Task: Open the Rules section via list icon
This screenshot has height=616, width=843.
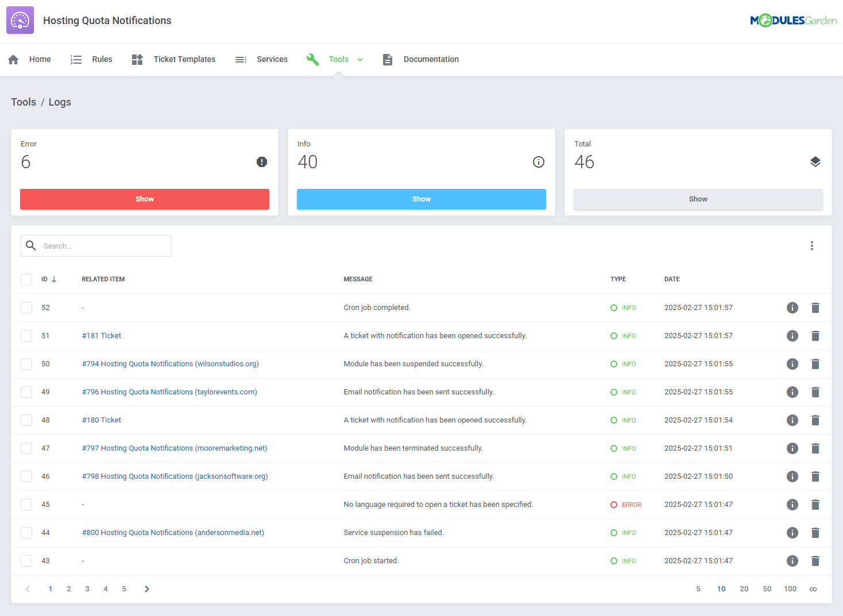Action: (x=76, y=59)
